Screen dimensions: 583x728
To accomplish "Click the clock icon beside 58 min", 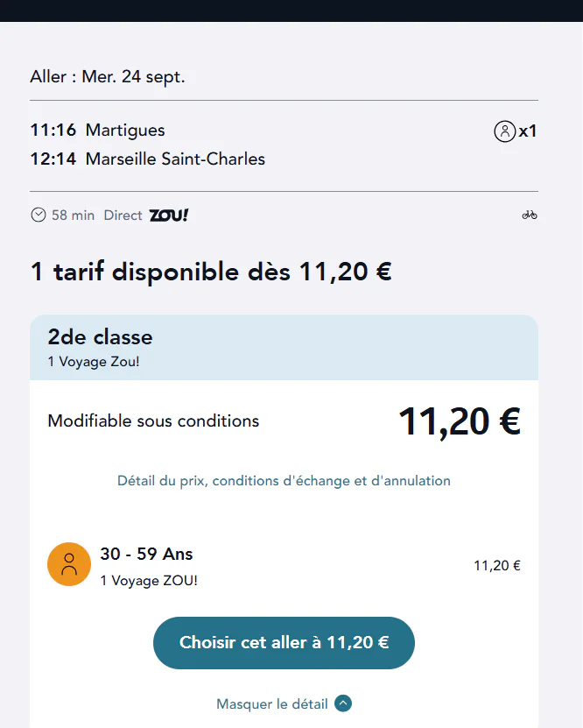I will [x=39, y=215].
